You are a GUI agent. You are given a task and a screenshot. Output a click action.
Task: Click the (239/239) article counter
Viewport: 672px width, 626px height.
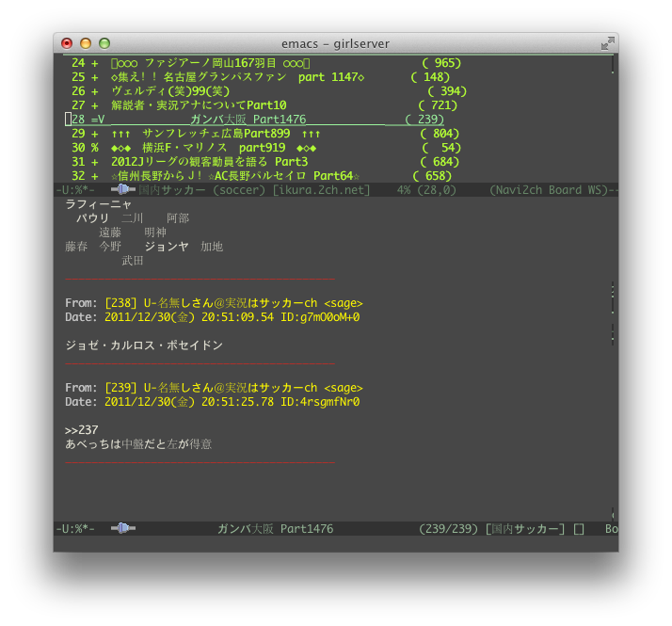pyautogui.click(x=448, y=529)
